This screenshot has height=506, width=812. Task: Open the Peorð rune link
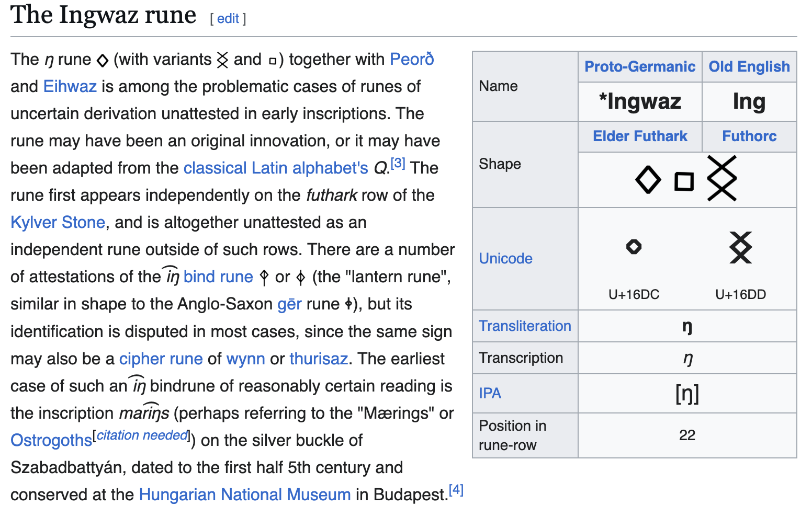tap(412, 59)
